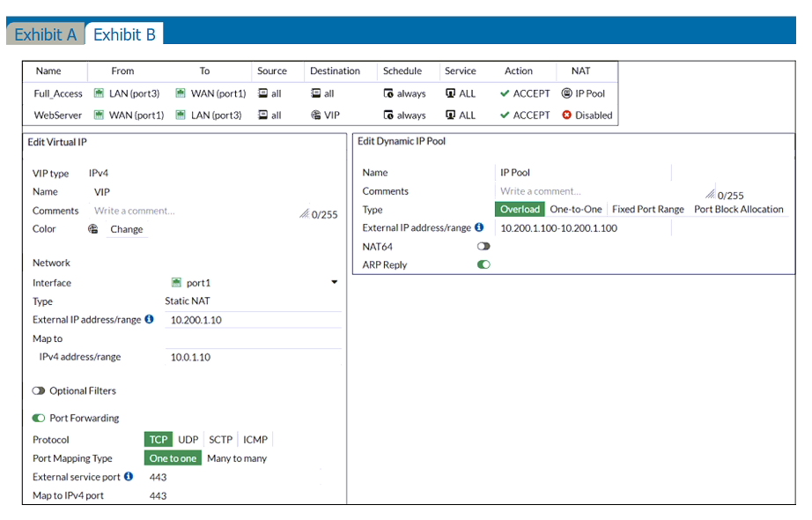Click the External service port value 443
The width and height of the screenshot is (812, 520).
(x=158, y=477)
